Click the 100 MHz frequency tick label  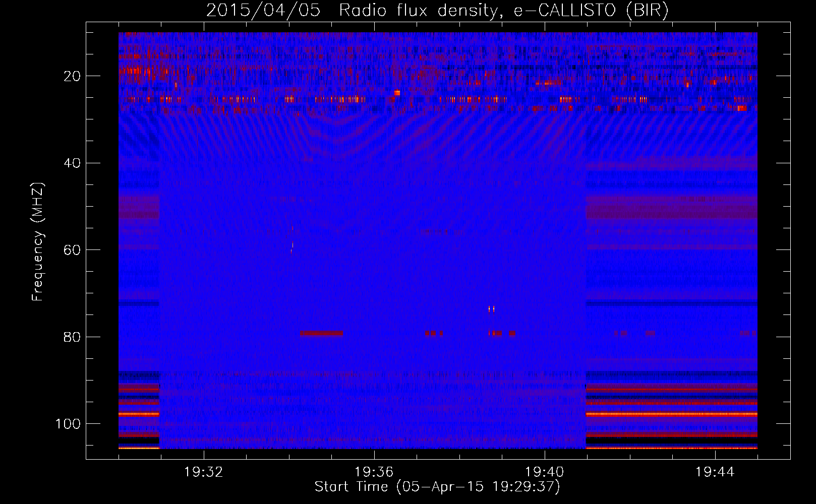pos(68,424)
